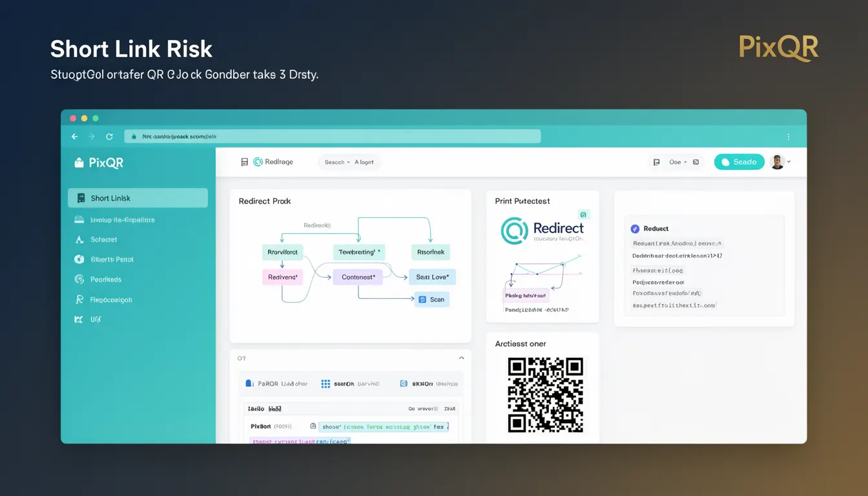Click the Sart Love node in the diagram
Image resolution: width=868 pixels, height=496 pixels.
point(432,277)
